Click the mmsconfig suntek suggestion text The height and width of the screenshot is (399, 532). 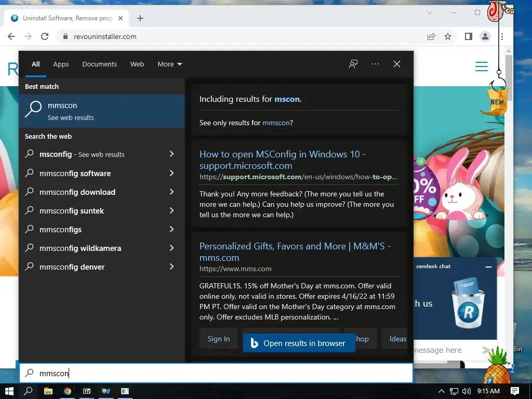click(72, 211)
